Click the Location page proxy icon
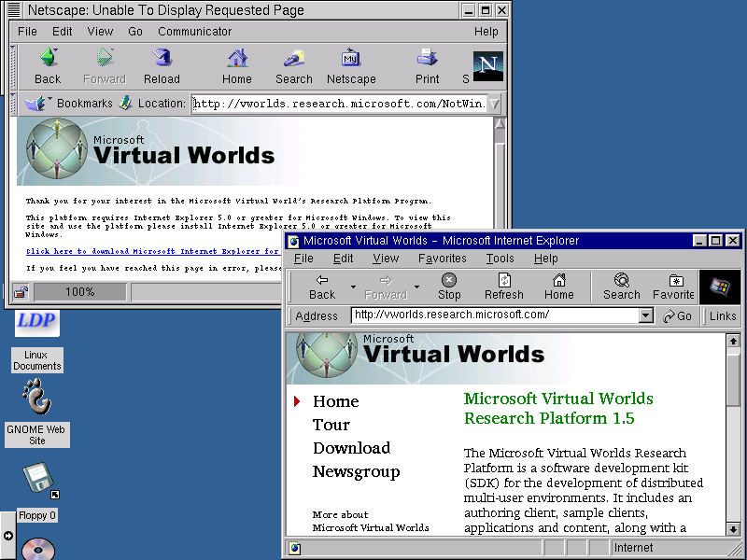 (125, 103)
